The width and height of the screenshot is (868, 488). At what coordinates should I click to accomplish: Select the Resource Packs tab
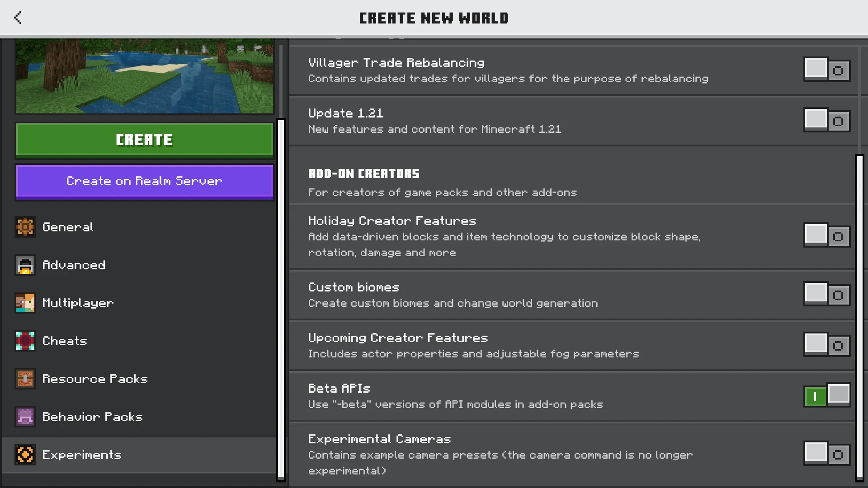[139, 379]
